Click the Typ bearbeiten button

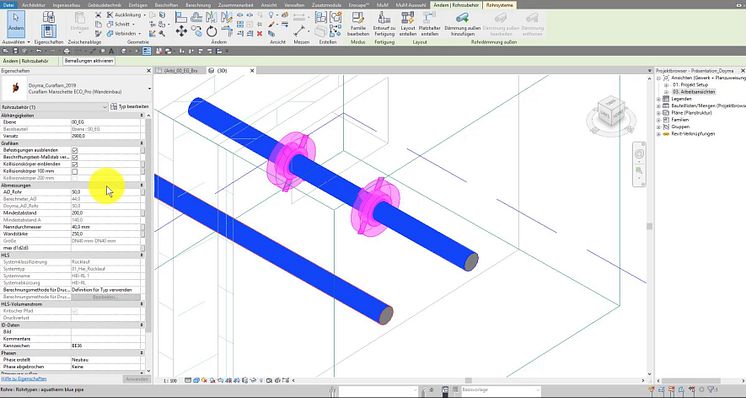130,107
